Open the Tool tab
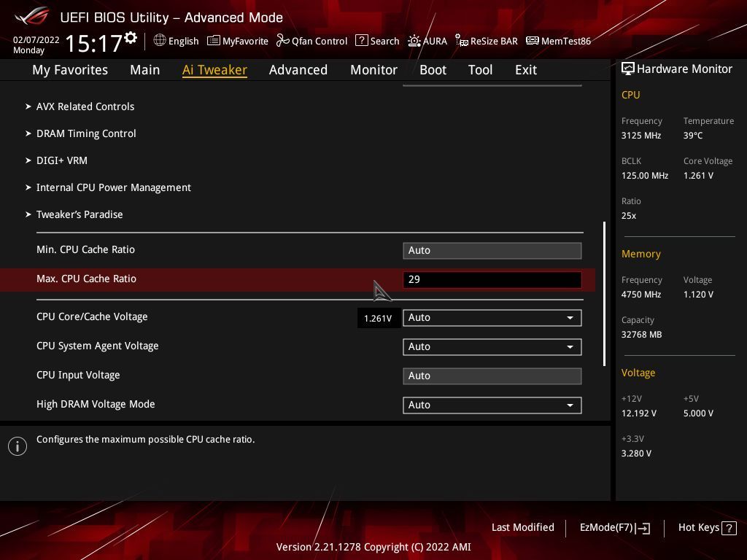This screenshot has height=560, width=747. click(480, 70)
